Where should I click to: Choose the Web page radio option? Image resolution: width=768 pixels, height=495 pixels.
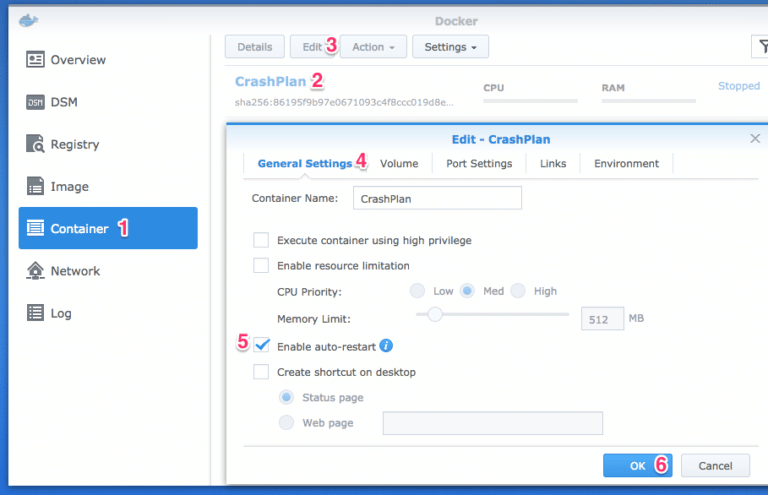point(286,422)
